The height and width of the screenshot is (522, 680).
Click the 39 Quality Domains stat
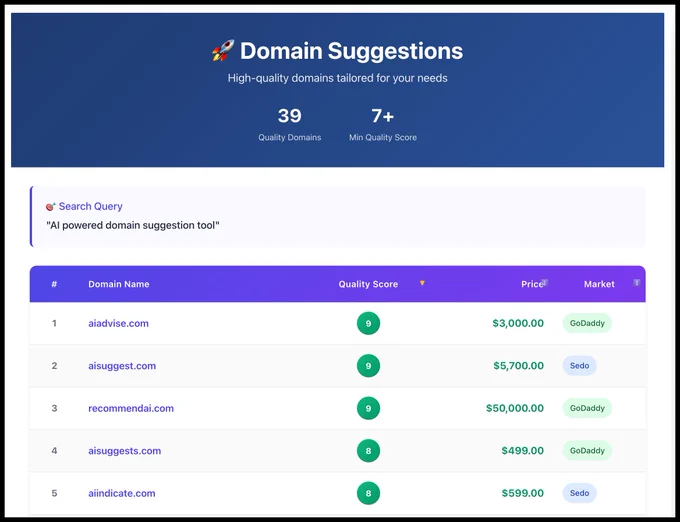pyautogui.click(x=290, y=124)
